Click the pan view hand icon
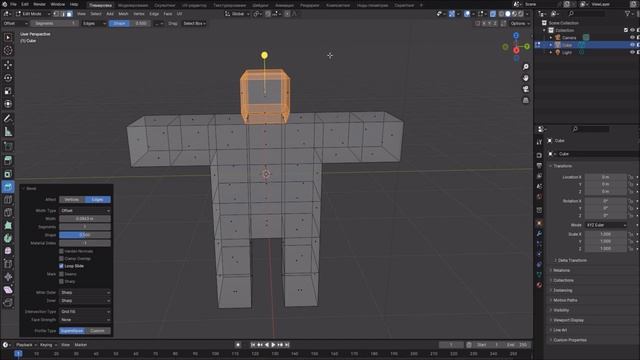This screenshot has width=640, height=360. point(526,78)
